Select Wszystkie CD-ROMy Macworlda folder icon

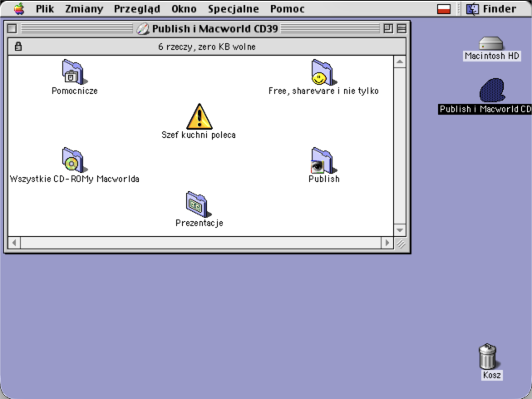point(74,160)
